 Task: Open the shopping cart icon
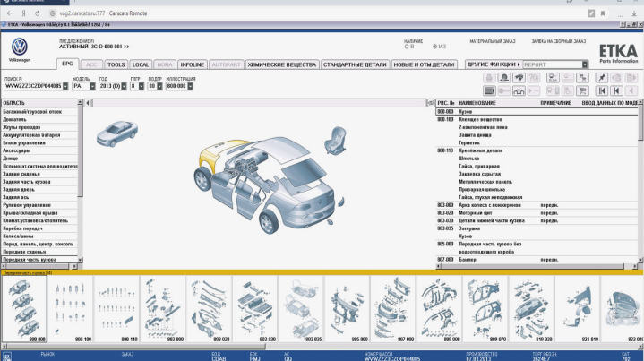(x=582, y=90)
